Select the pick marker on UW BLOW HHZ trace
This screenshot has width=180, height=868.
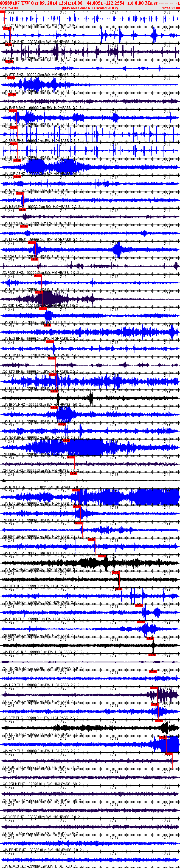click(150, 638)
